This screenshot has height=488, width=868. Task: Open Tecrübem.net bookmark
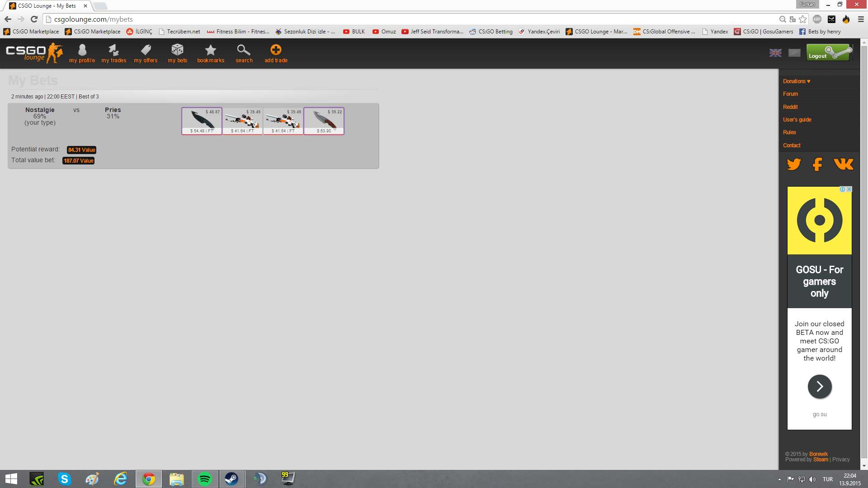pos(179,32)
